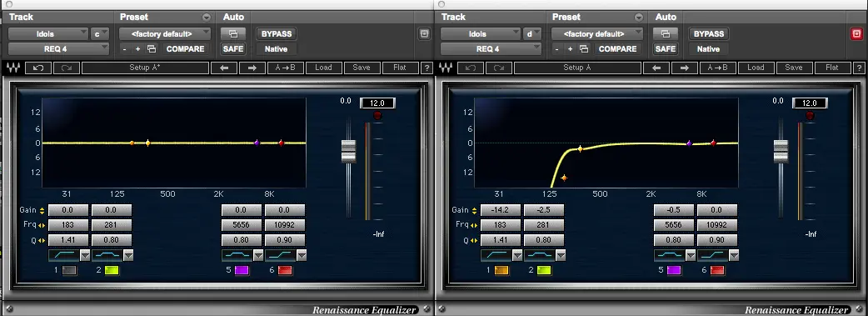Open the REQ 4 plugin selector in right window
The image size is (868, 316).
click(491, 49)
